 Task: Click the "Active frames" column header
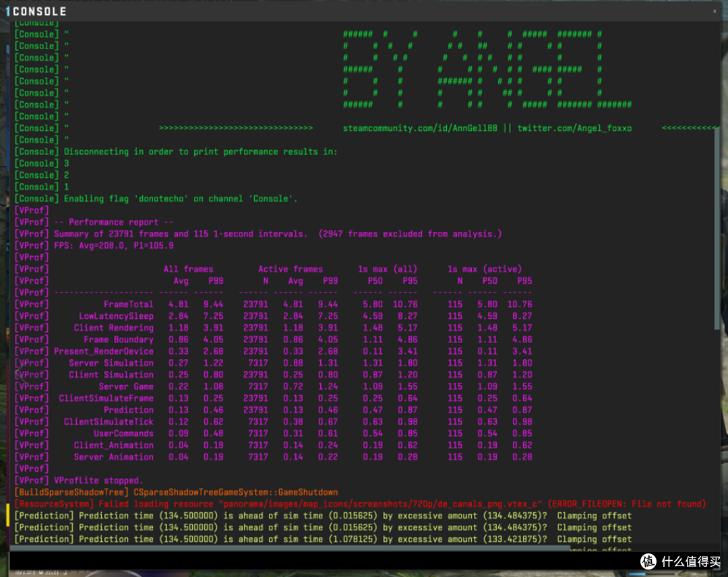290,269
